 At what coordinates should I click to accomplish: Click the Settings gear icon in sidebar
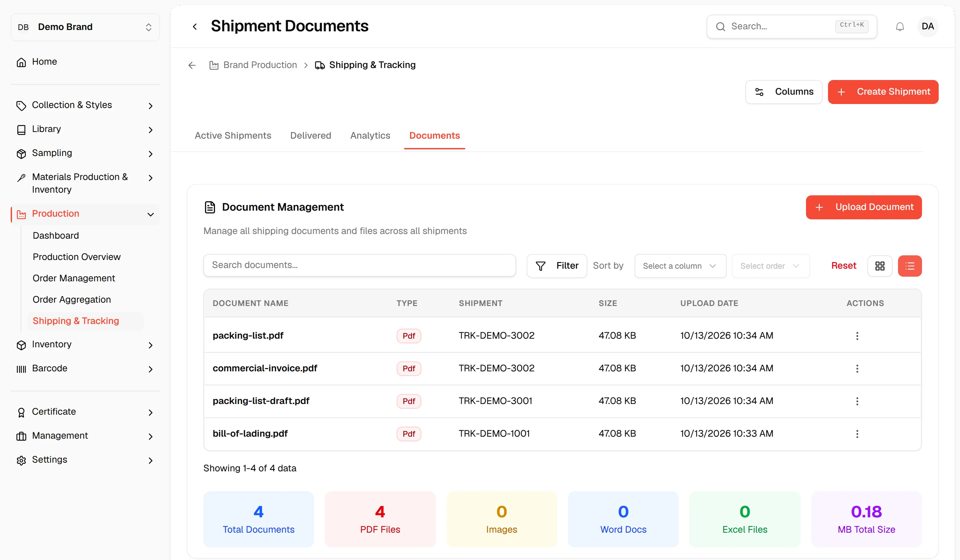tap(21, 461)
